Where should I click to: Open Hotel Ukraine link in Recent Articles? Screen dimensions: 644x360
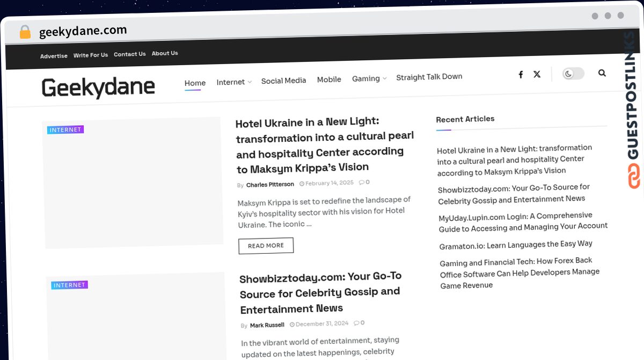[x=515, y=160]
